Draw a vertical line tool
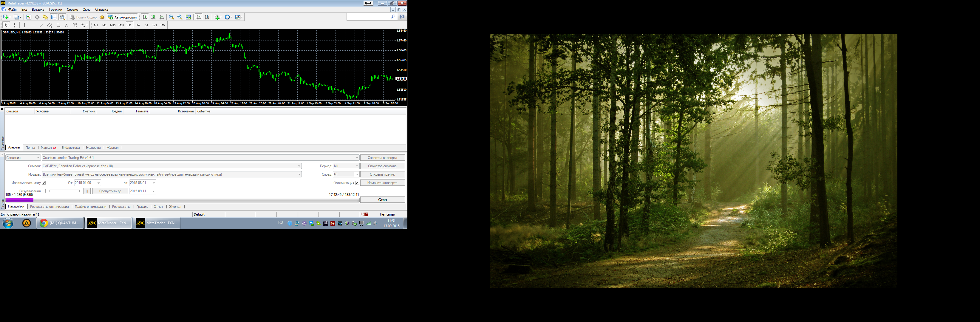The image size is (980, 322). (x=25, y=25)
